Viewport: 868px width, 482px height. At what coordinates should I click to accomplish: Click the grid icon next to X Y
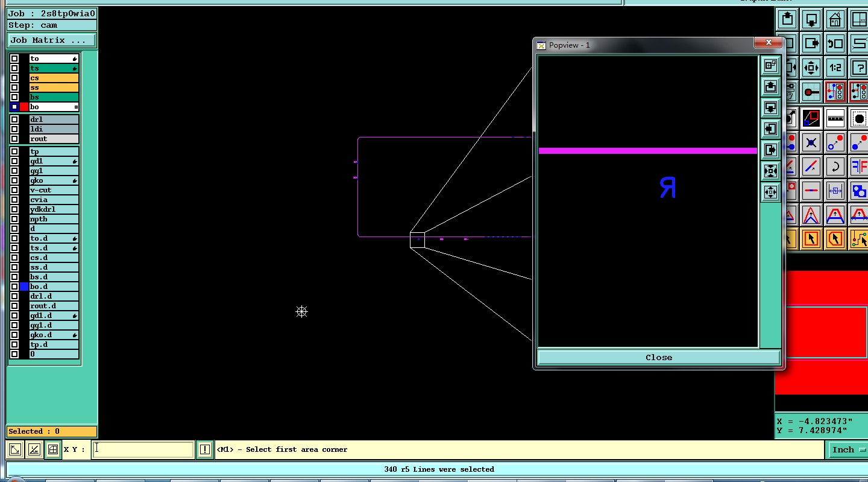(x=53, y=449)
